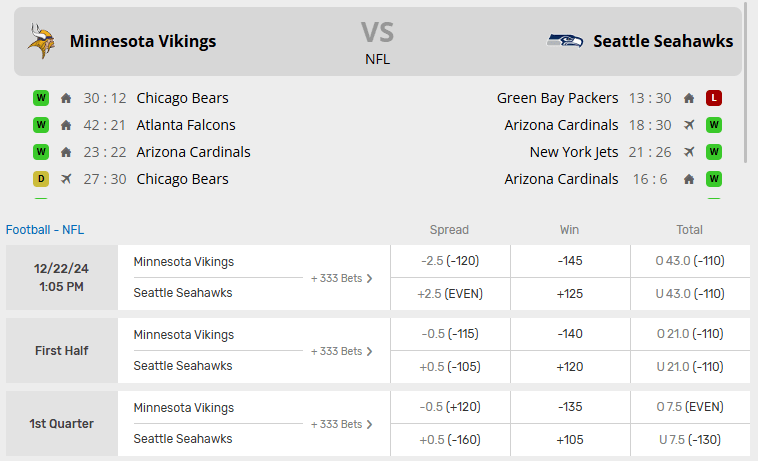Expand +333 Bets for First Half
Screen dimensions: 758x461
click(342, 351)
